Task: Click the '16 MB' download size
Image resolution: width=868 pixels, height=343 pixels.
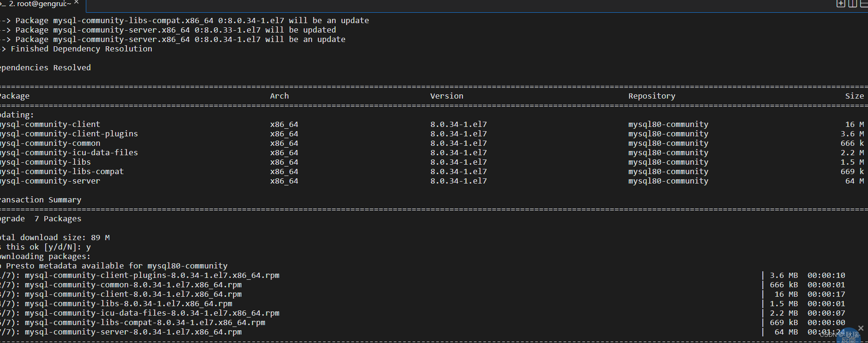Action: (x=786, y=294)
